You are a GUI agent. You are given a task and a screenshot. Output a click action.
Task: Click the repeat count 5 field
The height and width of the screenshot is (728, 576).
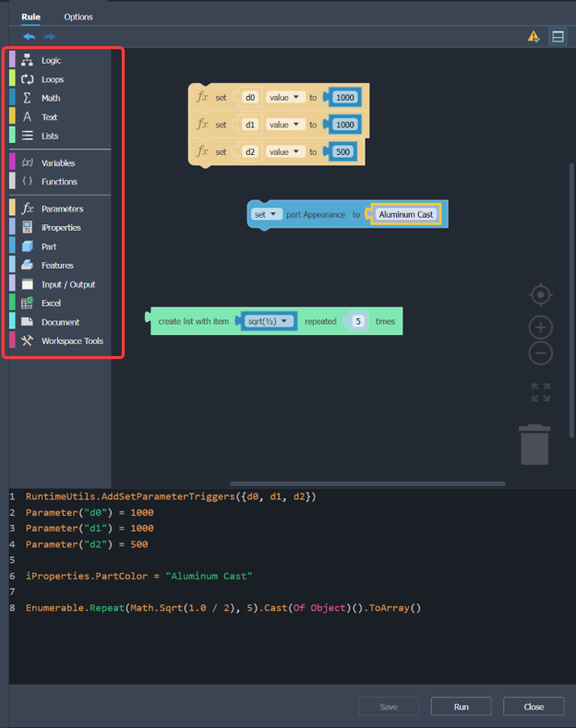click(358, 321)
